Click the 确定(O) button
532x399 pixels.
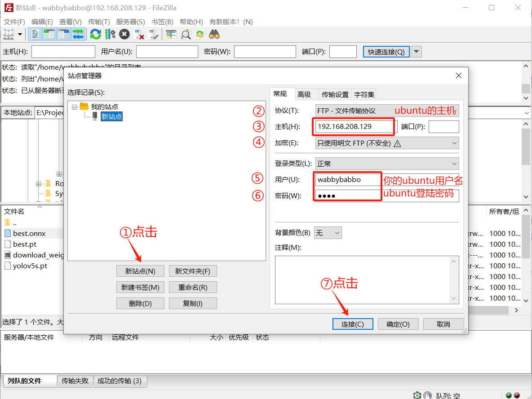tap(398, 324)
